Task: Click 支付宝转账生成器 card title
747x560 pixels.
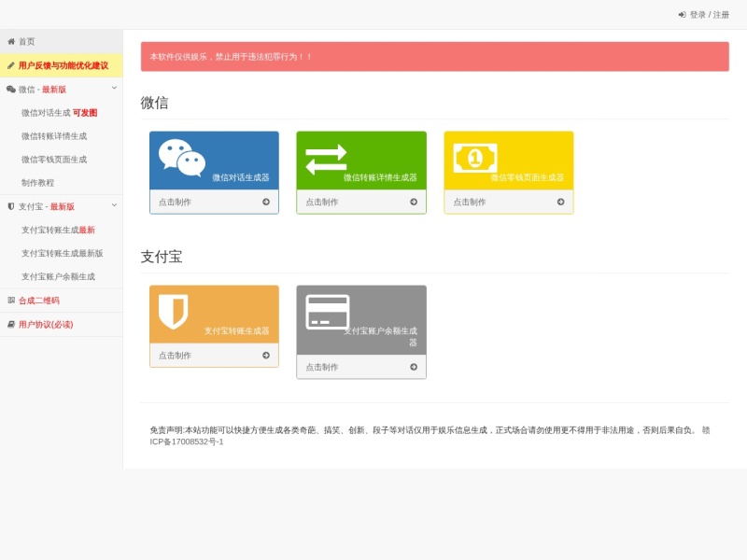Action: click(x=237, y=330)
